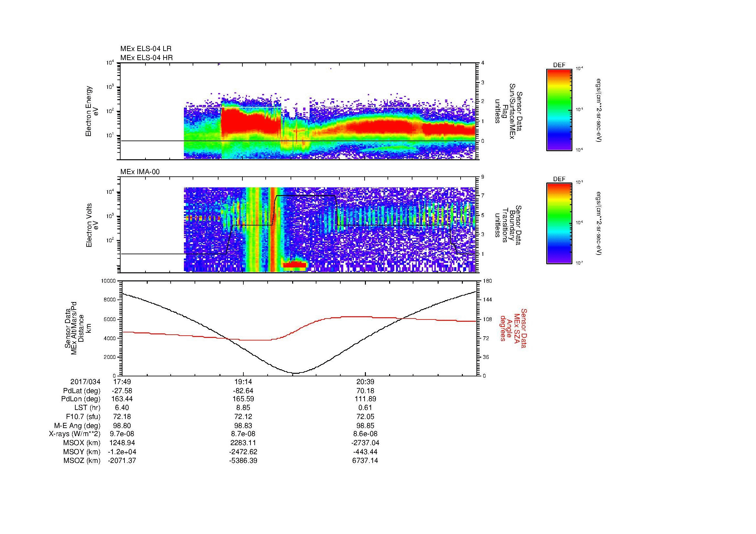Image resolution: width=756 pixels, height=534 pixels.
Task: Click the PdLat value '-27.58'
Action: [122, 391]
